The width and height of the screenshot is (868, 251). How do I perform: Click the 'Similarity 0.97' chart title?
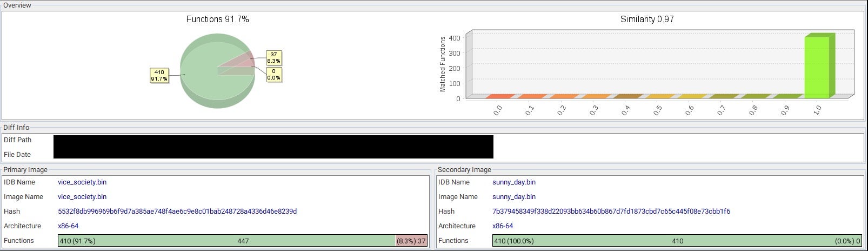tap(646, 19)
